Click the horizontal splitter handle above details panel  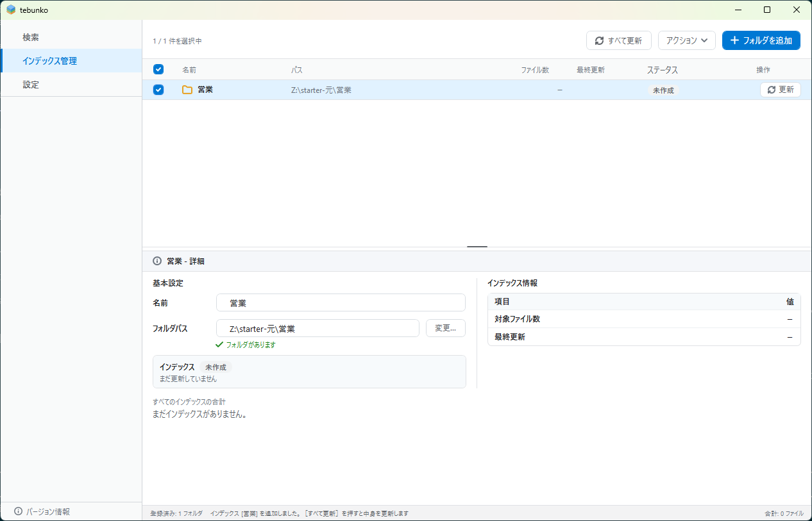point(477,247)
